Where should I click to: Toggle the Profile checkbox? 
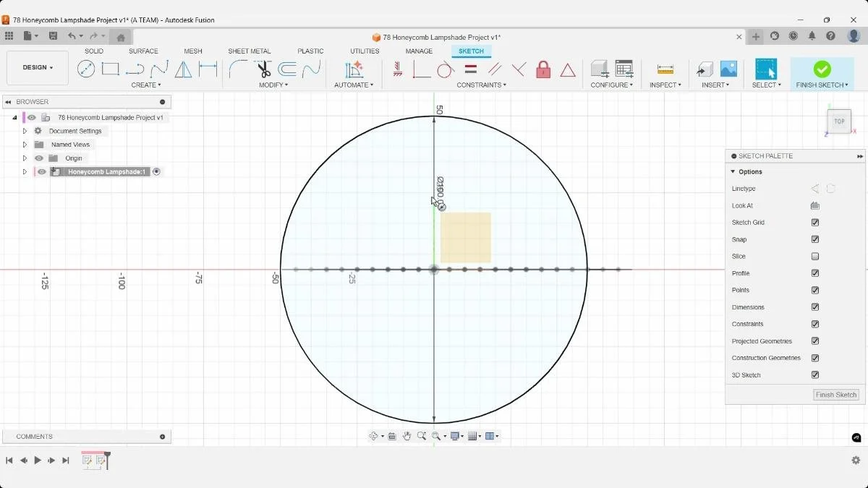coord(815,273)
